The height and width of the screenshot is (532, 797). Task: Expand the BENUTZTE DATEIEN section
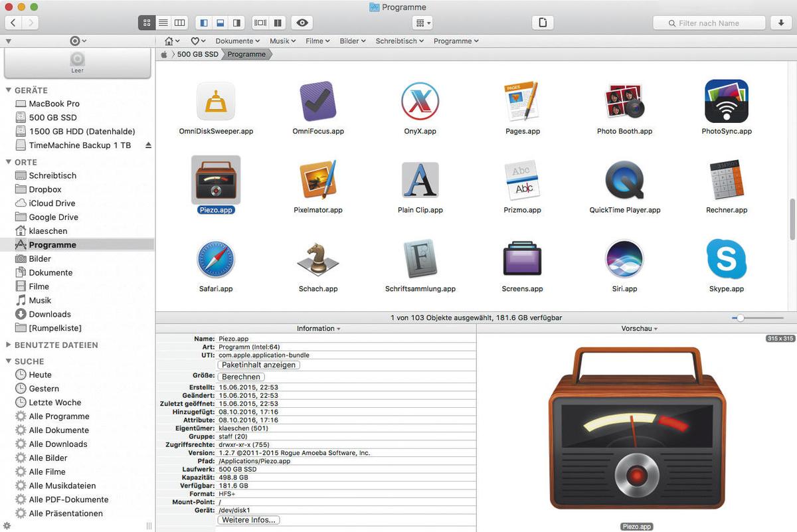[8, 345]
